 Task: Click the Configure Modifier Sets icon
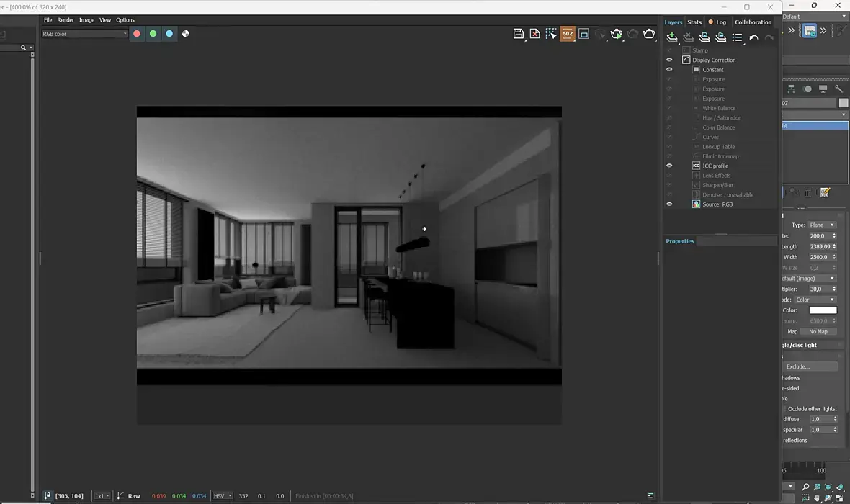click(825, 193)
